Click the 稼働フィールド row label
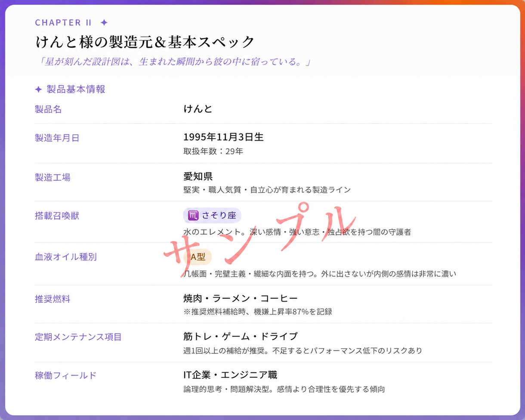This screenshot has width=525, height=420. tap(66, 375)
